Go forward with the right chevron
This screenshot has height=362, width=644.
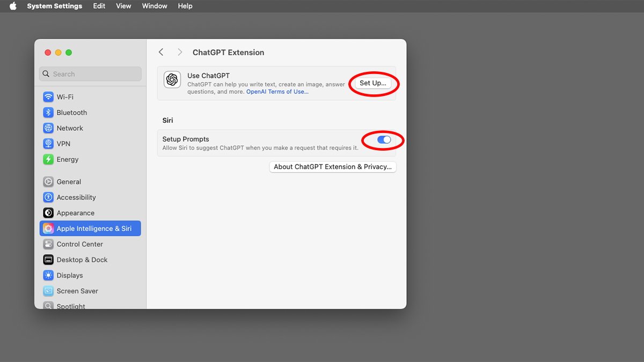coord(180,52)
